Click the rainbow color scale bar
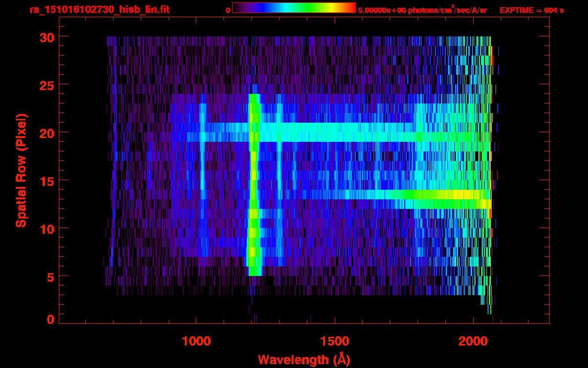This screenshot has height=368, width=588. [x=294, y=8]
